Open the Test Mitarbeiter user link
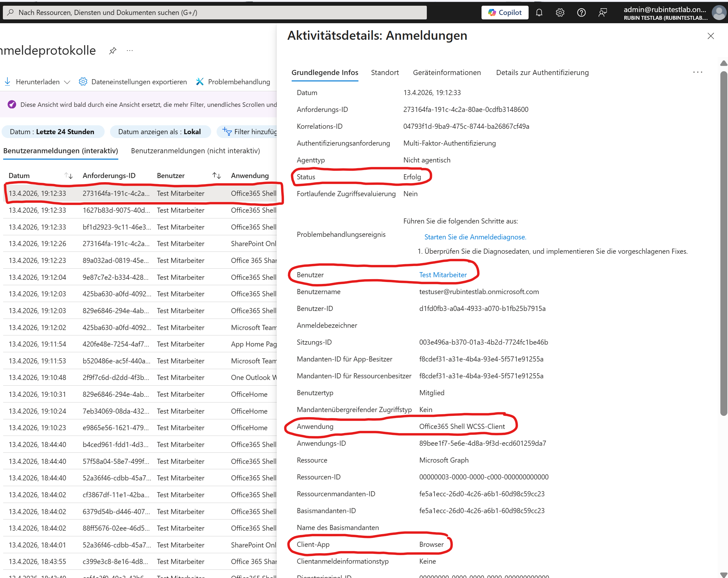Image resolution: width=728 pixels, height=578 pixels. pos(443,275)
